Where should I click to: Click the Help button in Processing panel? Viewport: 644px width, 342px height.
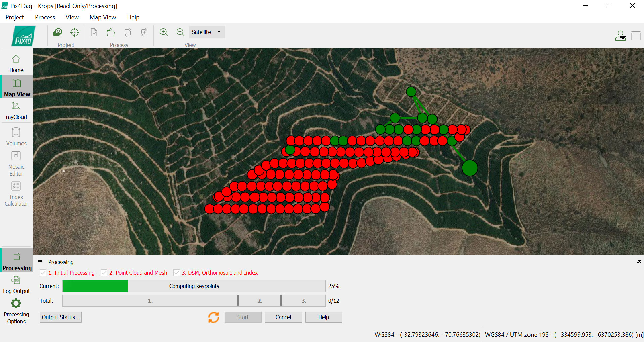pyautogui.click(x=324, y=317)
